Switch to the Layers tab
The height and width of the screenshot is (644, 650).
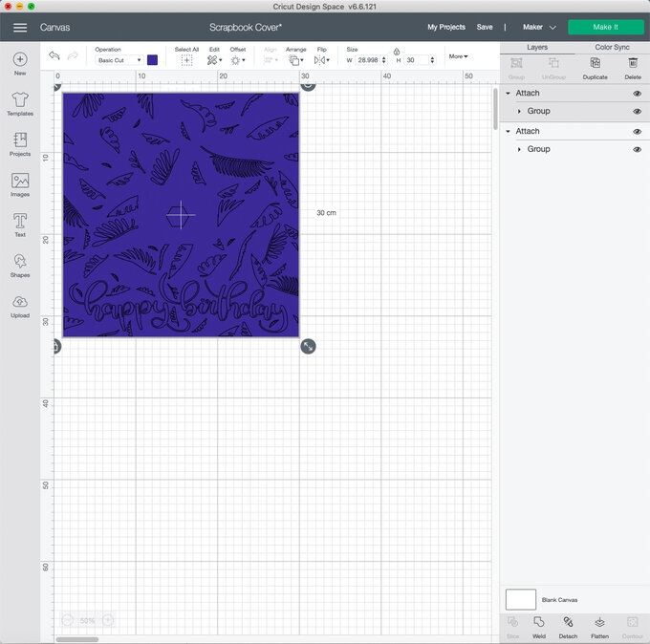pyautogui.click(x=537, y=47)
